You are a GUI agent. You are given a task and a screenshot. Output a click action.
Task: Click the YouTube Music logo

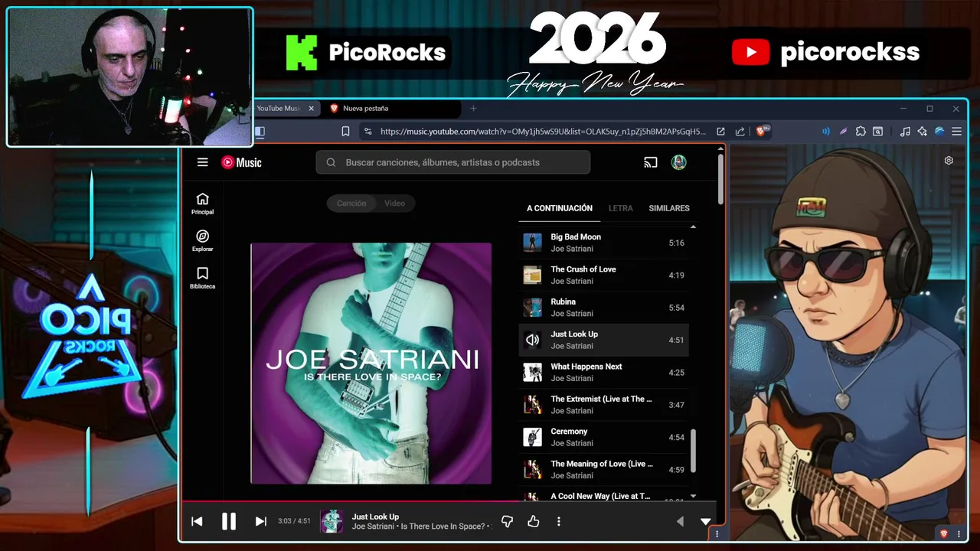tap(241, 162)
